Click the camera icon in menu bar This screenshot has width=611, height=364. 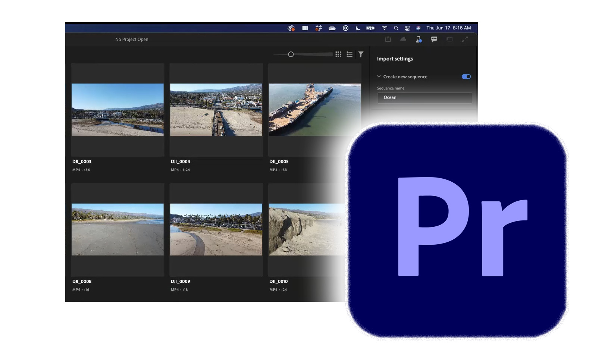point(305,28)
